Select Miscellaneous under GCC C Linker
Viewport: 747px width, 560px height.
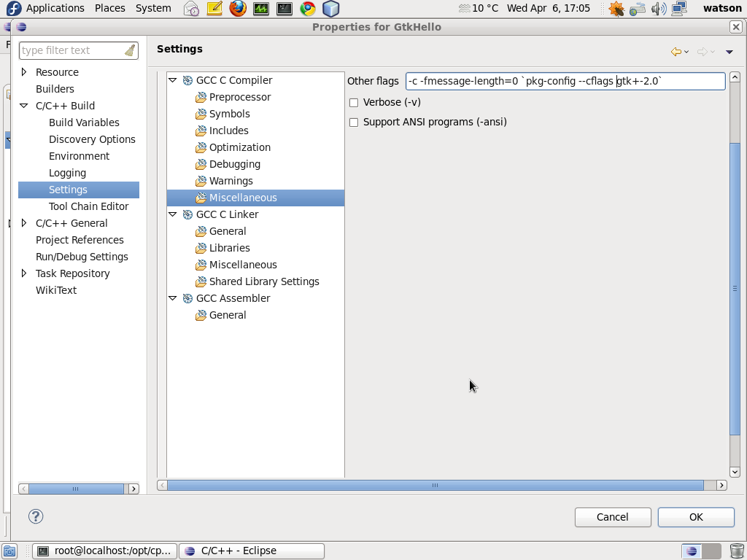(243, 265)
